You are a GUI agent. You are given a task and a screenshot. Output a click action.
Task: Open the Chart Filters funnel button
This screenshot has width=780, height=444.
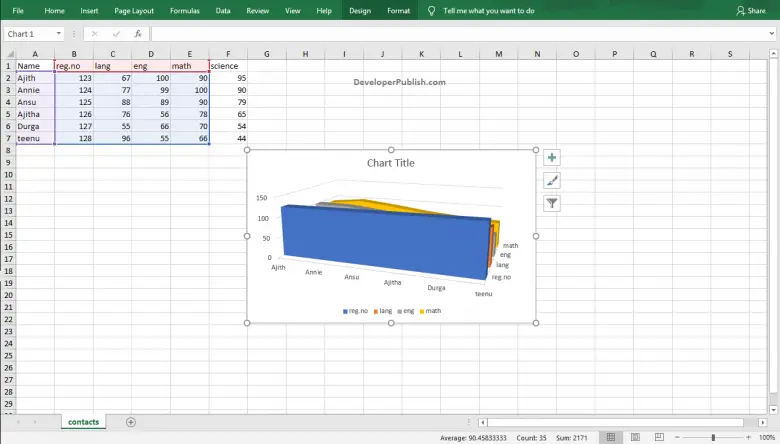552,204
